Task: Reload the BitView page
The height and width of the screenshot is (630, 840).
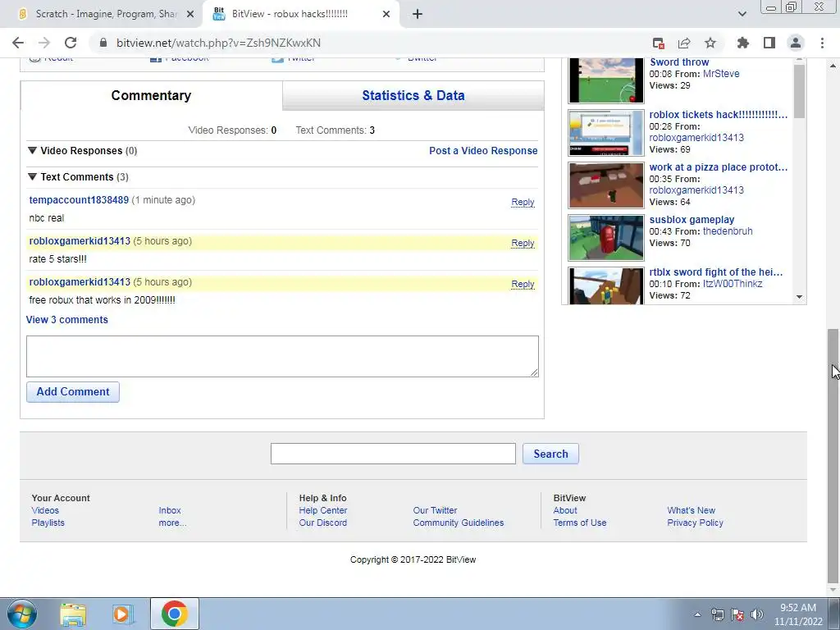Action: [71, 43]
